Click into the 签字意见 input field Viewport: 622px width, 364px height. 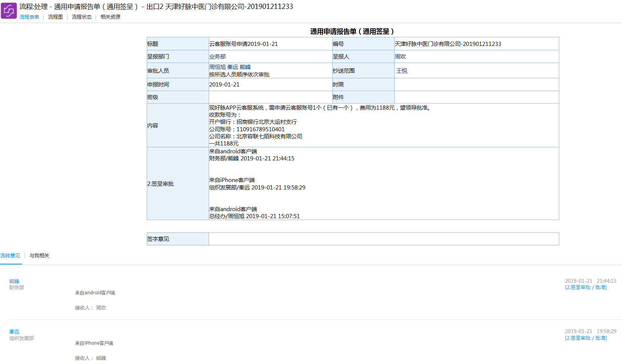pyautogui.click(x=383, y=239)
